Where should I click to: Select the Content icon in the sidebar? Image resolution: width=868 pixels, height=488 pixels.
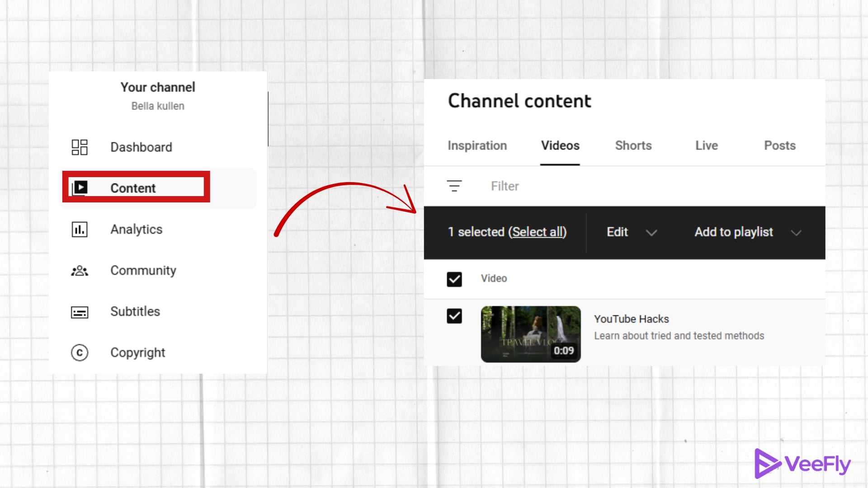point(80,188)
